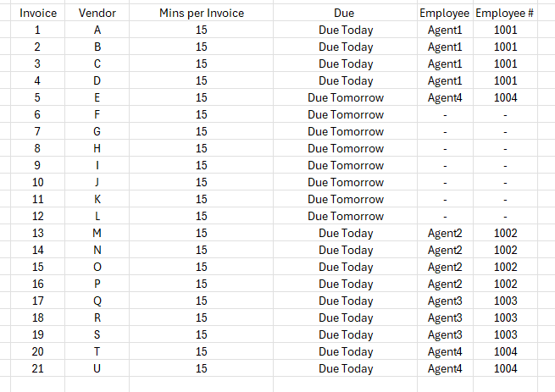Click the Agent2 cell for invoice 13
The height and width of the screenshot is (392, 555).
445,233
